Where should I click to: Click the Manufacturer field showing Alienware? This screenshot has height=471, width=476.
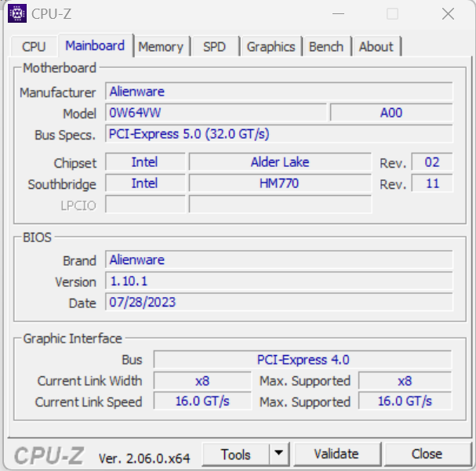point(278,91)
